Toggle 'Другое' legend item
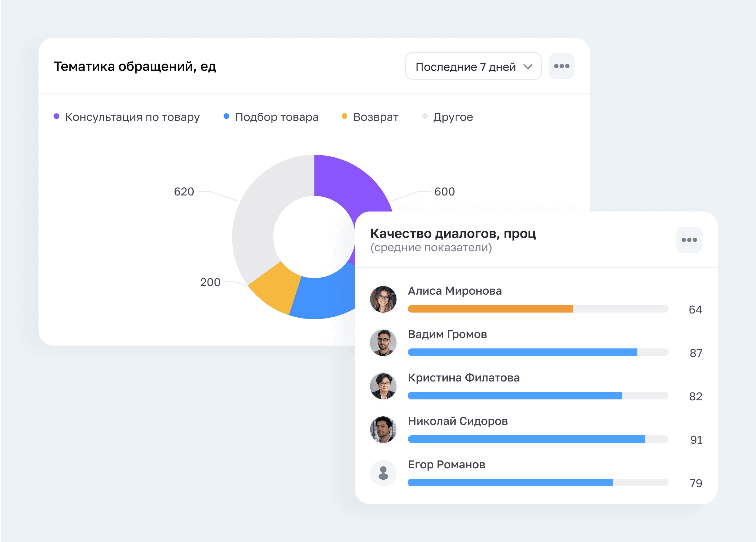 coord(447,117)
